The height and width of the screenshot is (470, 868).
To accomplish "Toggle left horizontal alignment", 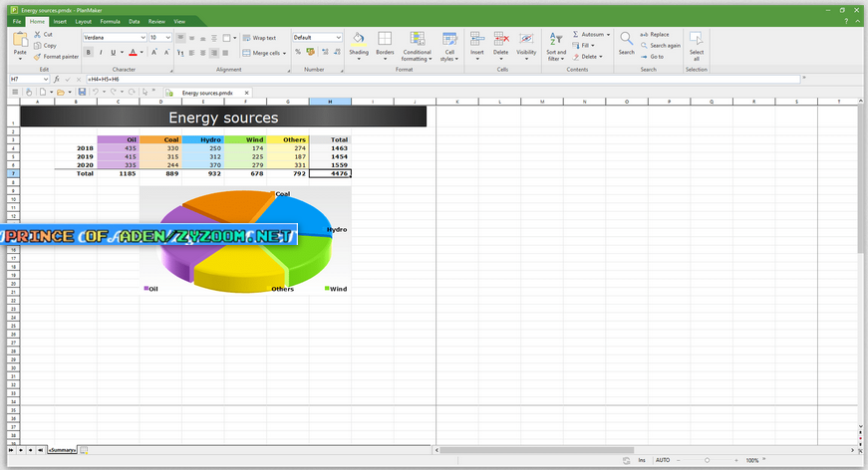I will tap(191, 53).
